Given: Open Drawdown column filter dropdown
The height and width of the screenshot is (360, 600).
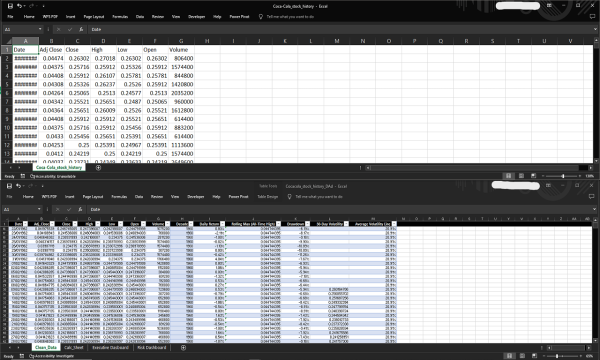Looking at the screenshot, I should pyautogui.click(x=307, y=224).
